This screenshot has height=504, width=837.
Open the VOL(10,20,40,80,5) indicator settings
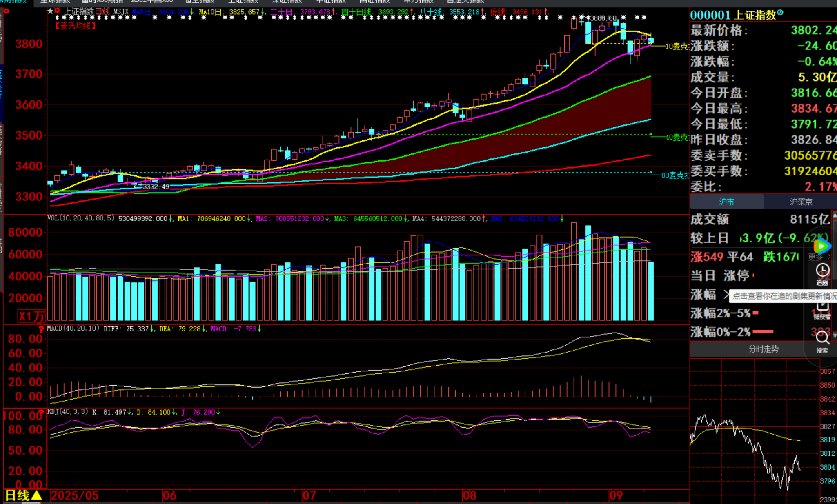(x=81, y=218)
